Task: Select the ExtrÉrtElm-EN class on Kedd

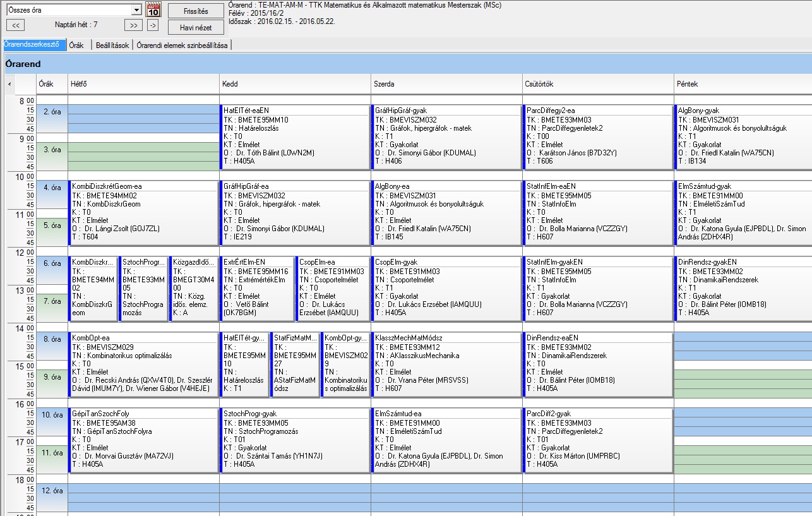Action: (257, 289)
